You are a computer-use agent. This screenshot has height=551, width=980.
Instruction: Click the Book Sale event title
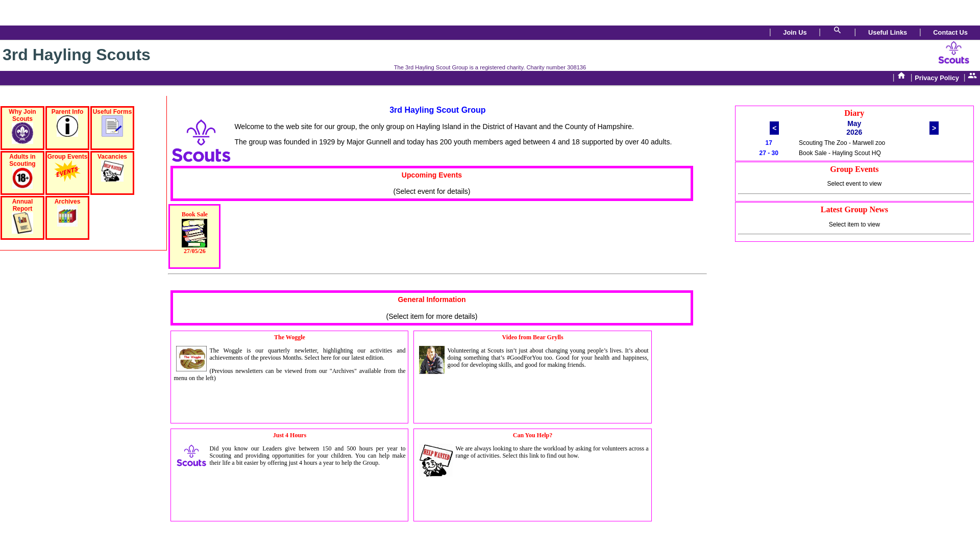[194, 214]
